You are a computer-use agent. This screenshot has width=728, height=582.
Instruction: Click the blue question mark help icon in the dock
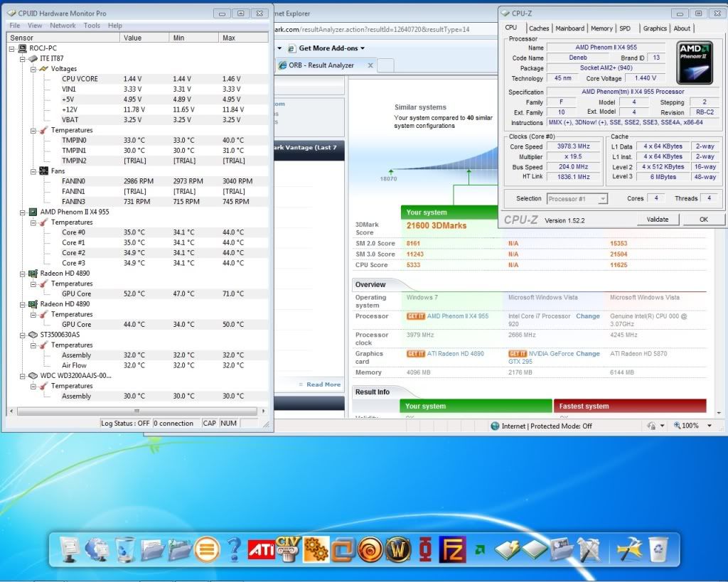pos(234,549)
